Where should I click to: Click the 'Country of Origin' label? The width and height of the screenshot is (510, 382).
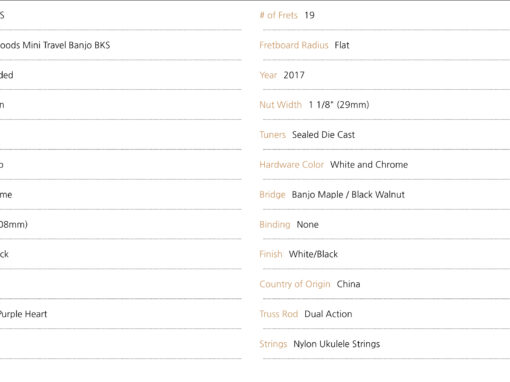coord(295,284)
